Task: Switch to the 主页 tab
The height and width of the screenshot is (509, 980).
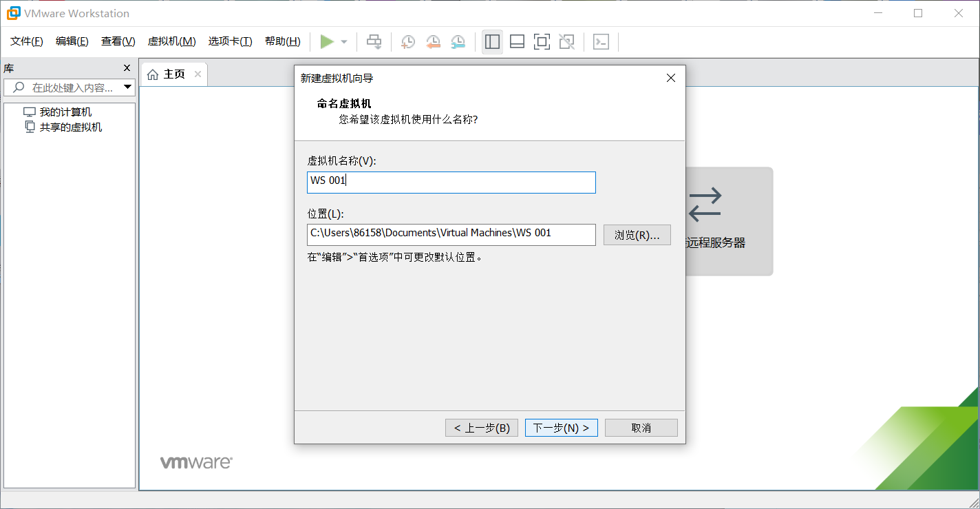Action: (174, 74)
